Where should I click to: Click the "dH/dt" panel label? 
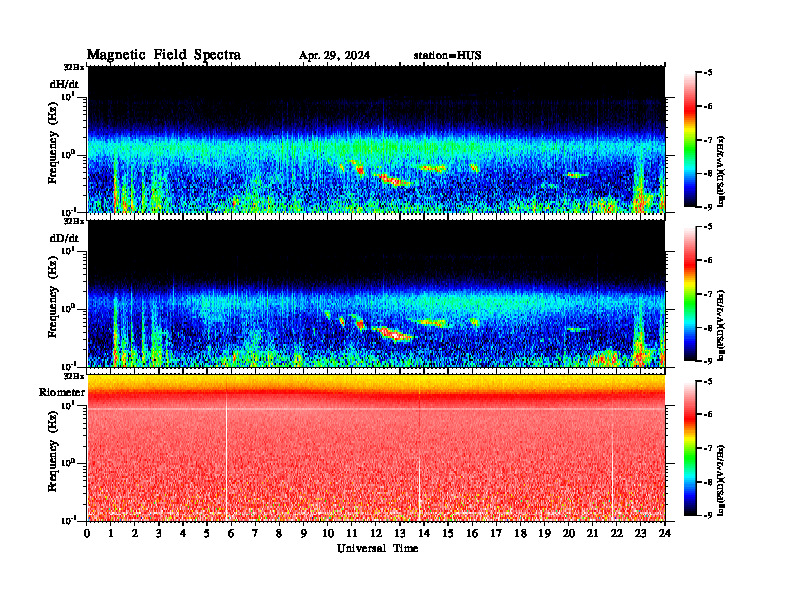[64, 84]
